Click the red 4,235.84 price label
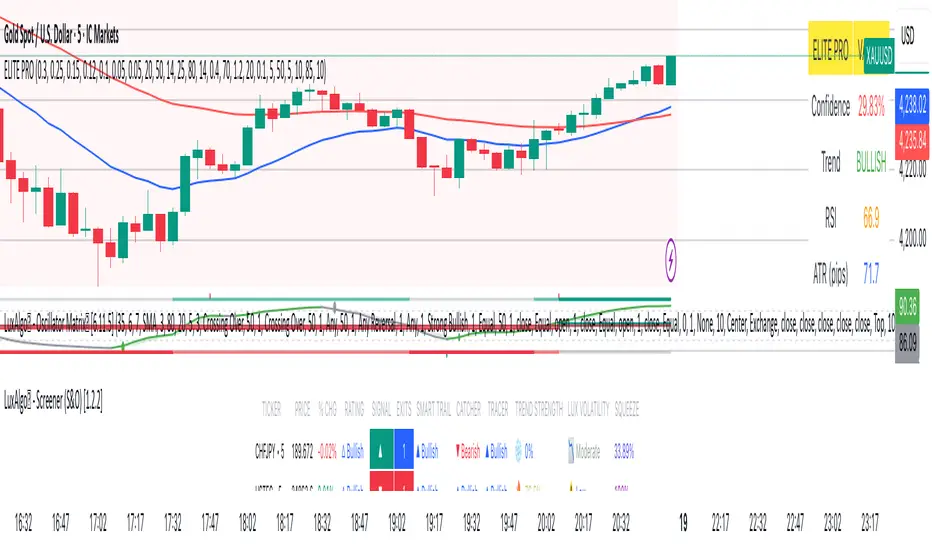The height and width of the screenshot is (550, 932). click(912, 140)
